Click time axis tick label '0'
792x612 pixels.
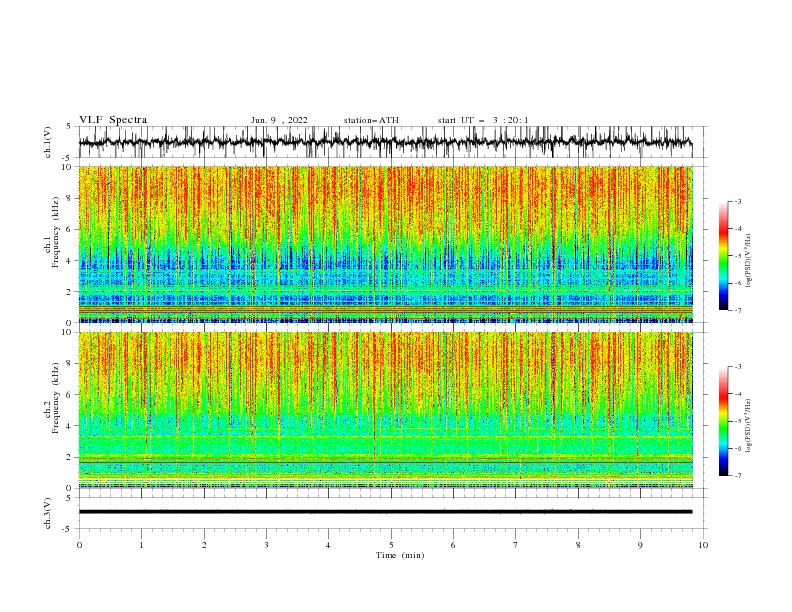point(79,545)
